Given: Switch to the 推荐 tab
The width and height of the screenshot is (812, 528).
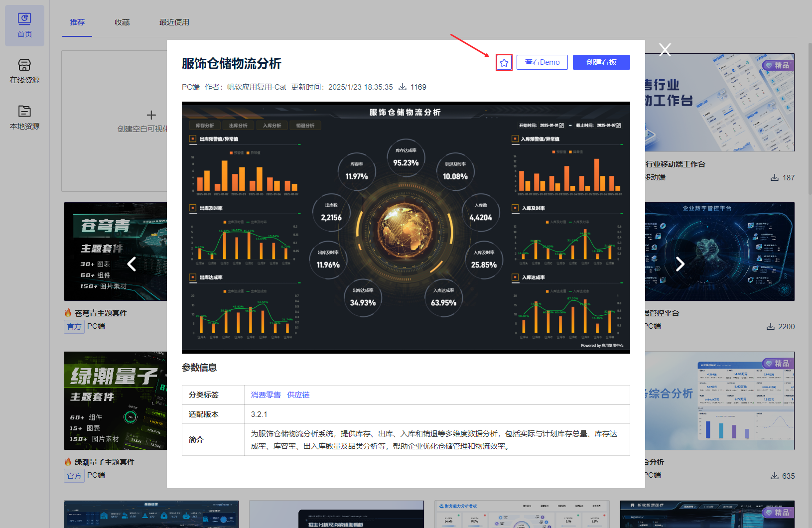Looking at the screenshot, I should [x=77, y=22].
